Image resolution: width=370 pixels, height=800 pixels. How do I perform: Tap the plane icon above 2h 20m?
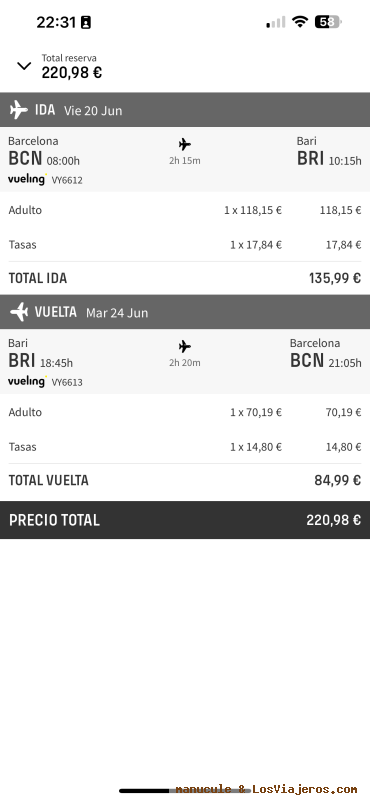185,347
